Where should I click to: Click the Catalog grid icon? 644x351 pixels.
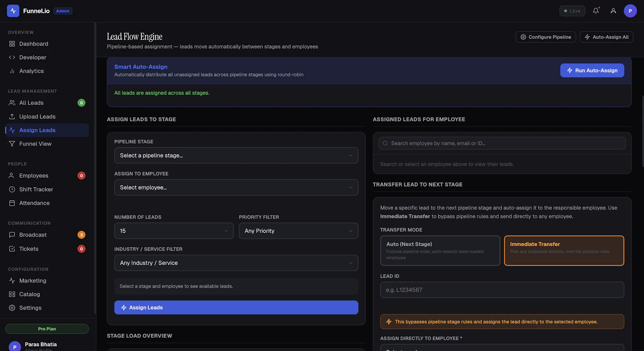12,294
